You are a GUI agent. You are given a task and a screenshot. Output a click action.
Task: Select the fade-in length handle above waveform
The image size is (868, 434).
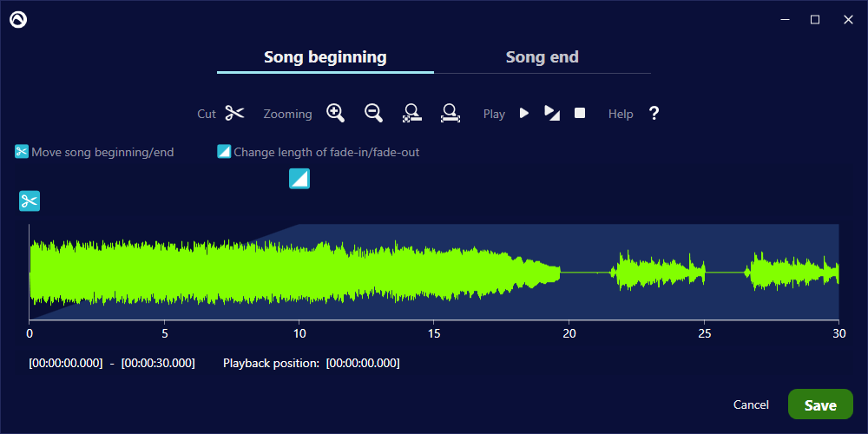(x=299, y=179)
